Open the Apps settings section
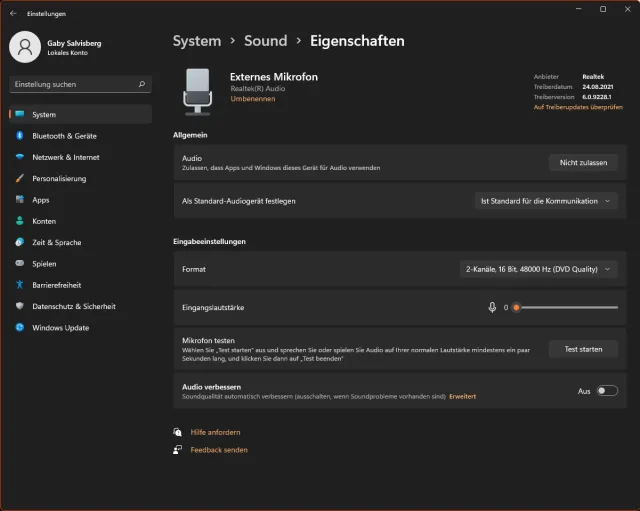 (x=41, y=200)
